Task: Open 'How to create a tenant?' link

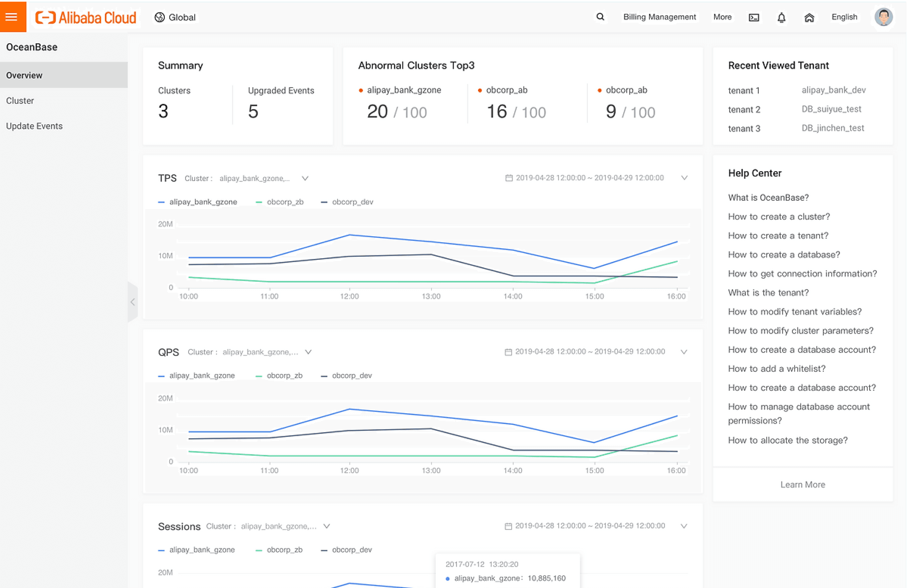Action: [778, 235]
